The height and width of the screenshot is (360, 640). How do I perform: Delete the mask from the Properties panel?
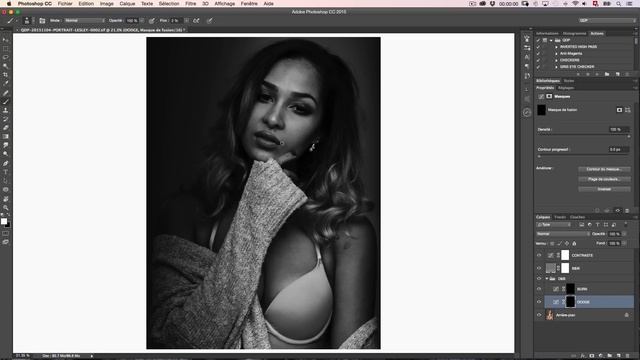point(627,211)
